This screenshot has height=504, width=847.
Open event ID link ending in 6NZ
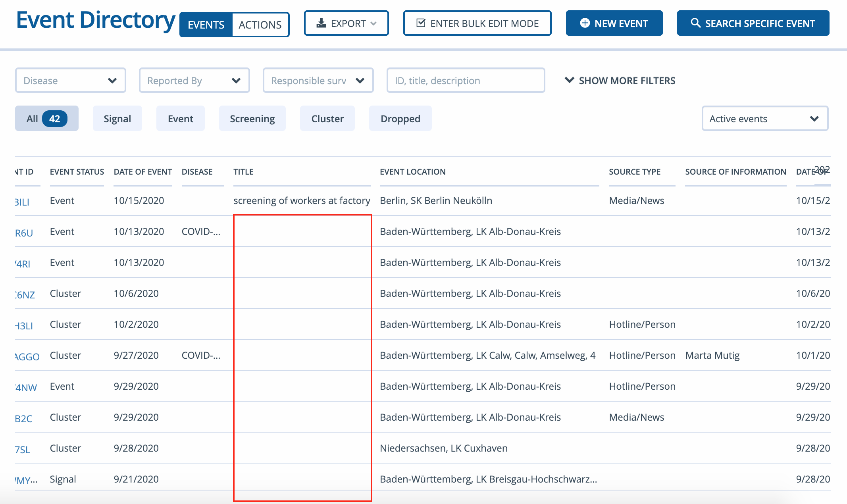(25, 295)
